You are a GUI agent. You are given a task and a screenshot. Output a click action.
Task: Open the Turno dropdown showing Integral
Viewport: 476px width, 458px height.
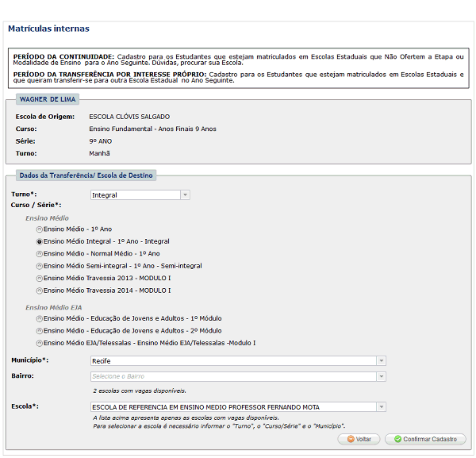(x=140, y=194)
